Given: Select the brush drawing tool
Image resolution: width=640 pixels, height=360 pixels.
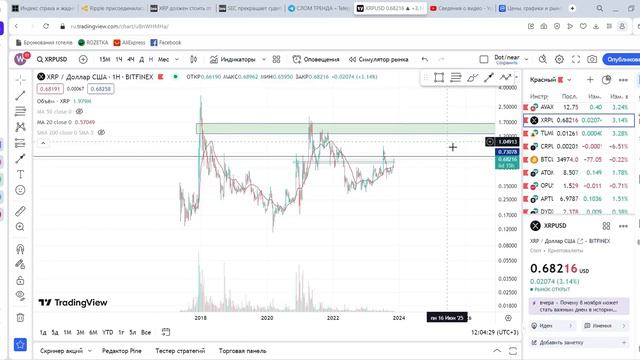Looking at the screenshot, I should click(x=20, y=158).
